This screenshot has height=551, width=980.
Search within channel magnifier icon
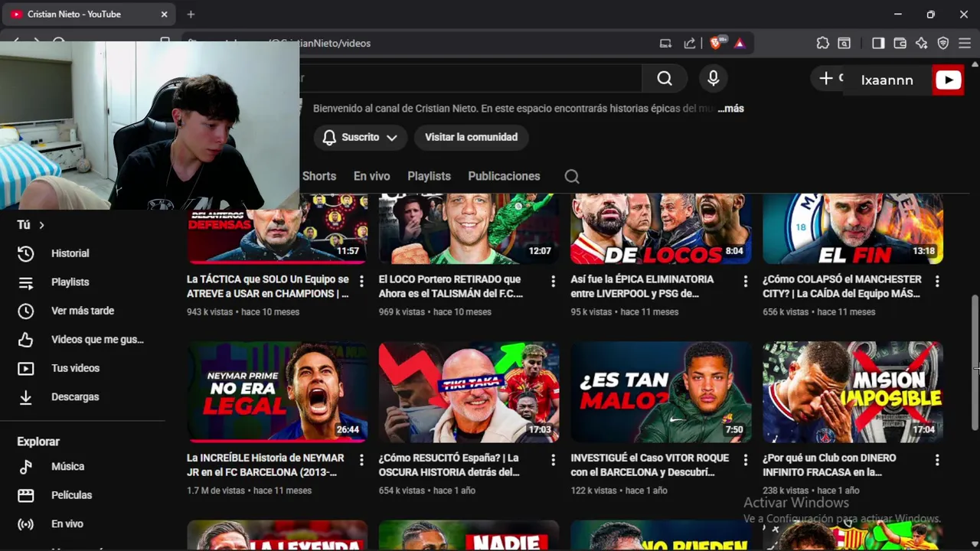coord(572,177)
